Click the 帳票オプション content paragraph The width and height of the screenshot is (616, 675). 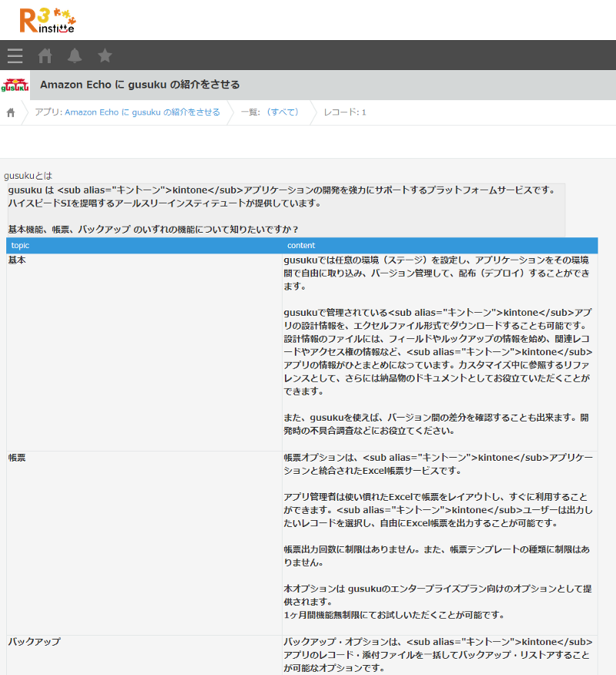[x=439, y=464]
